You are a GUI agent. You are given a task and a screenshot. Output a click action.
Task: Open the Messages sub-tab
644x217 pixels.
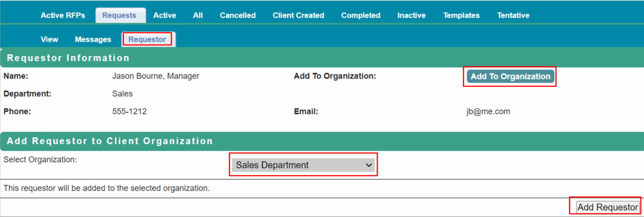pyautogui.click(x=93, y=39)
